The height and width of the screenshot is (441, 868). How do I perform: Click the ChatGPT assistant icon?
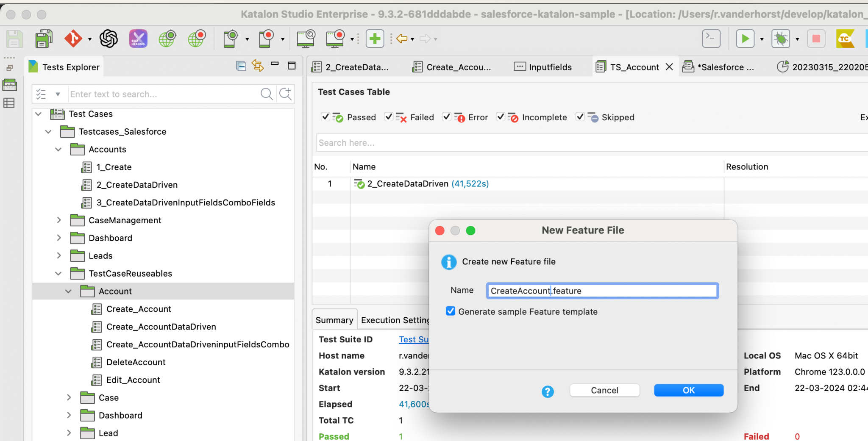coord(108,39)
